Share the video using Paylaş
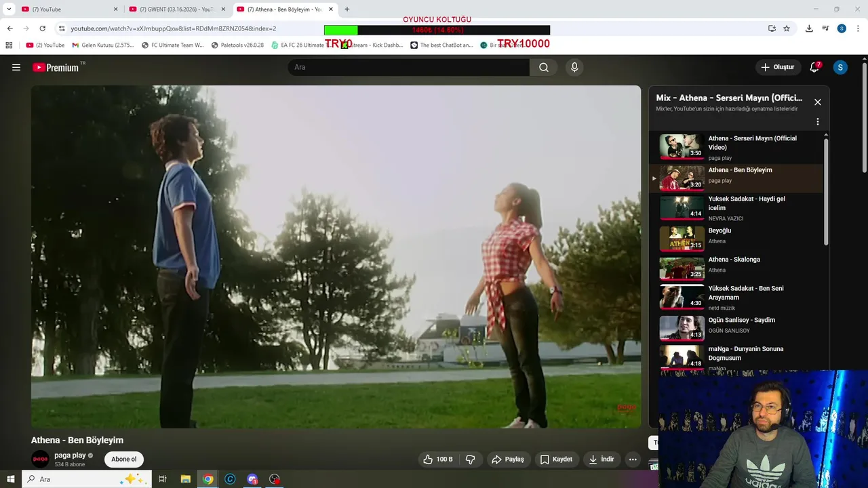 pos(508,460)
